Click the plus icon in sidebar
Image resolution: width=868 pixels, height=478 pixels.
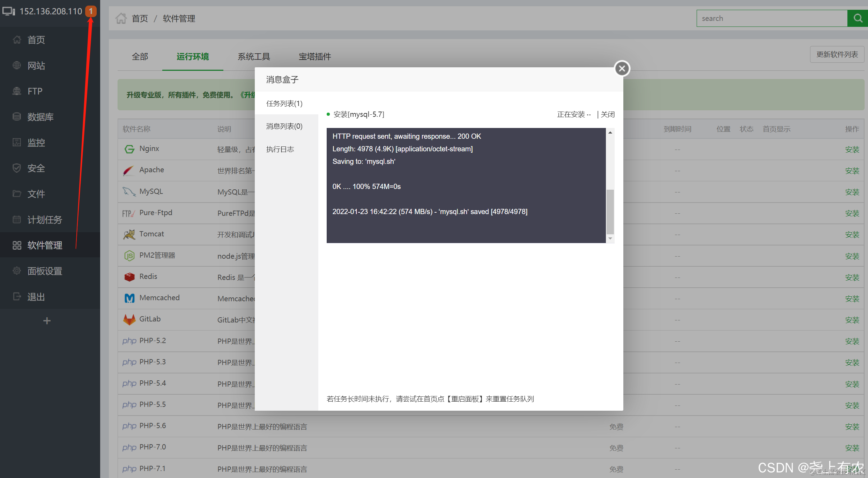[x=47, y=321]
